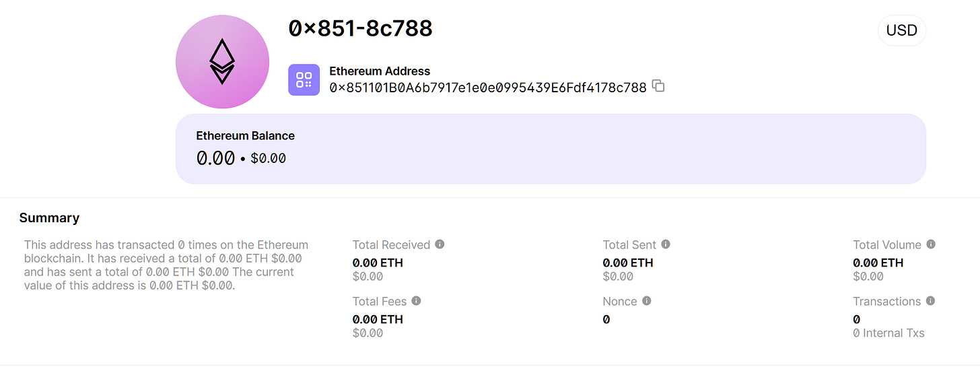Open the Total Fees info icon
Image resolution: width=980 pixels, height=369 pixels.
click(x=416, y=301)
